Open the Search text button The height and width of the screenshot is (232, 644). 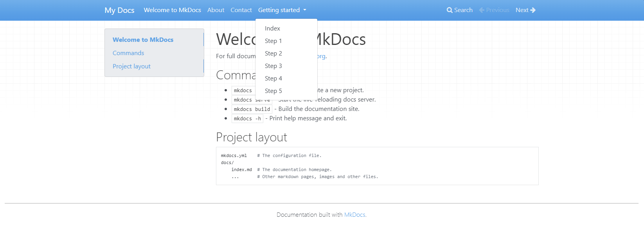pyautogui.click(x=463, y=10)
